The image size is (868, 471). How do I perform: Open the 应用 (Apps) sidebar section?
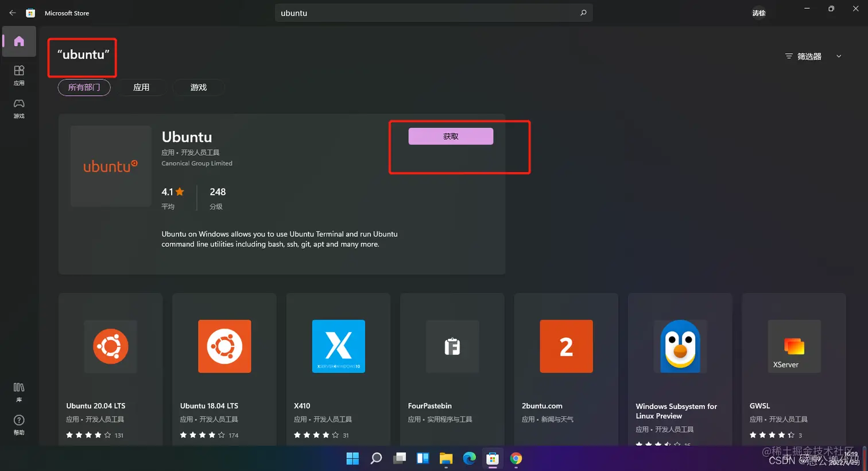pyautogui.click(x=19, y=75)
